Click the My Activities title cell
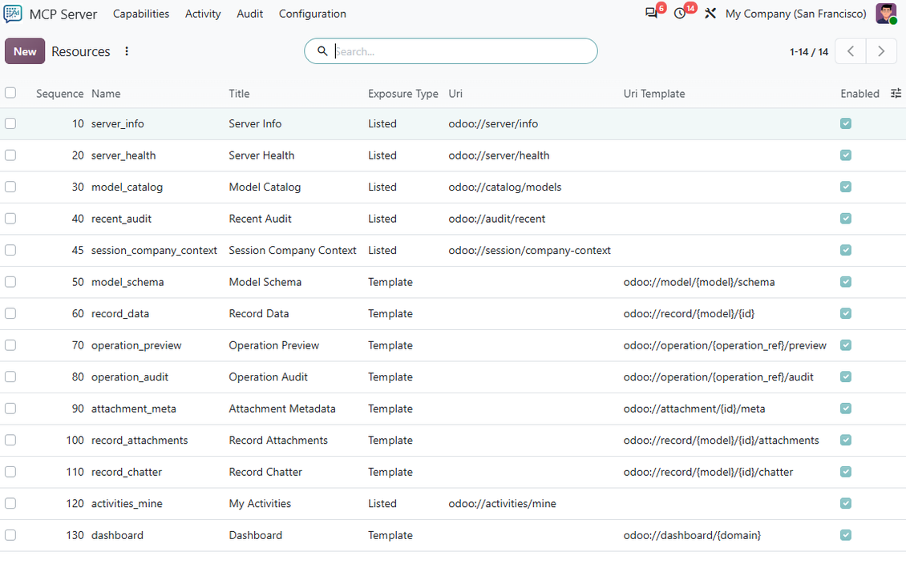 [x=260, y=504]
